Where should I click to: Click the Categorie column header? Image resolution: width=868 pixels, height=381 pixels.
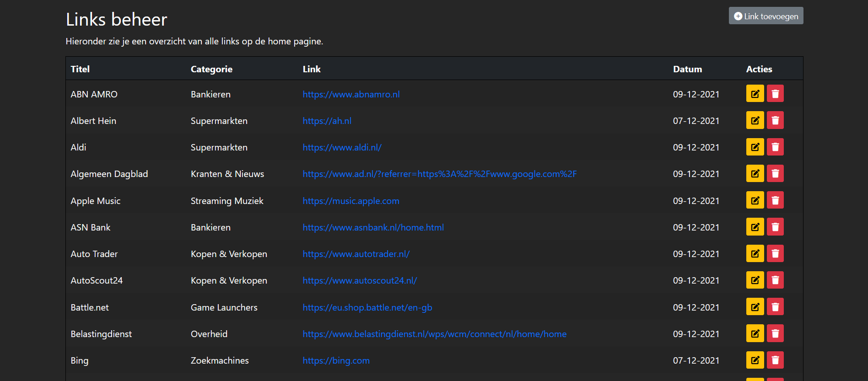click(x=211, y=69)
